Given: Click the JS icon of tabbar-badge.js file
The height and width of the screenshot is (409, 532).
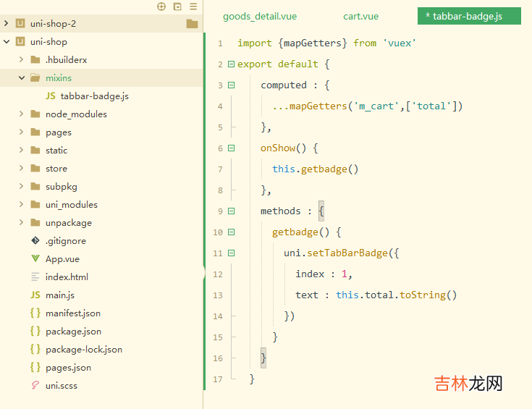Looking at the screenshot, I should (x=51, y=96).
